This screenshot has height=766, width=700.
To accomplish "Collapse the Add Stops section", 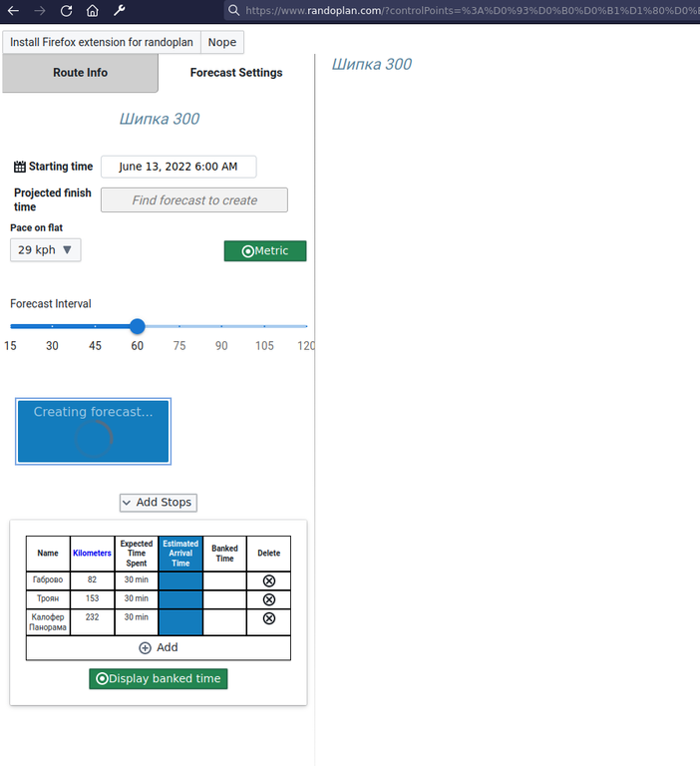I will pos(158,503).
